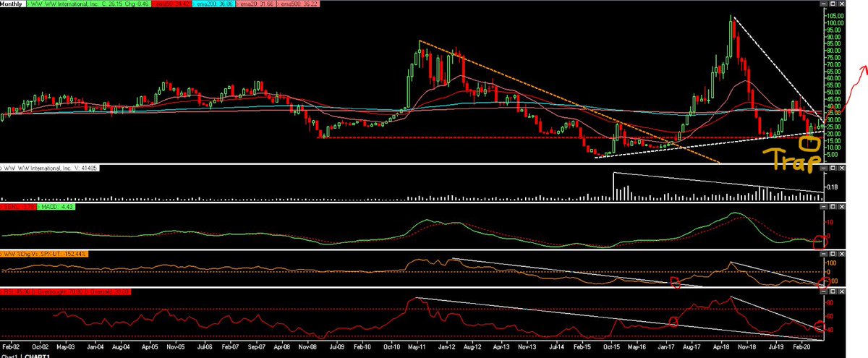Click the Feb-07 date on time axis
The height and width of the screenshot is (358, 868).
[231, 348]
